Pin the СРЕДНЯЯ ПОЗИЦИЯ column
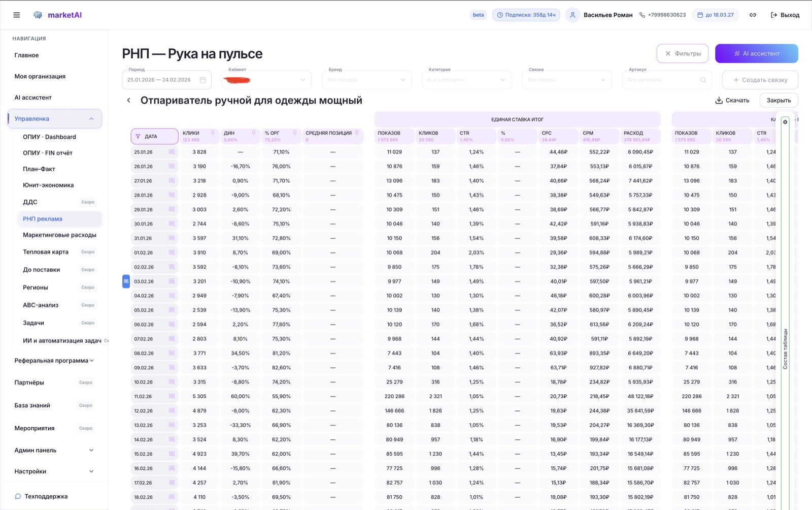Viewport: 812px width, 510px height. coord(357,133)
